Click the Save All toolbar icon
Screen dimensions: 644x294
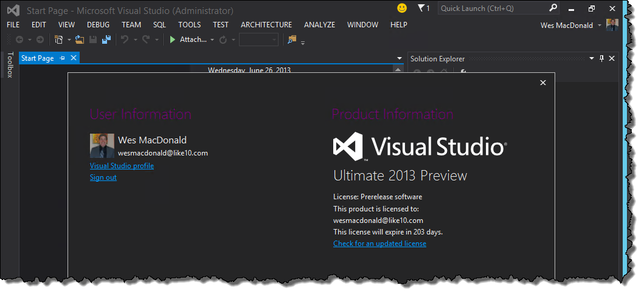point(106,39)
